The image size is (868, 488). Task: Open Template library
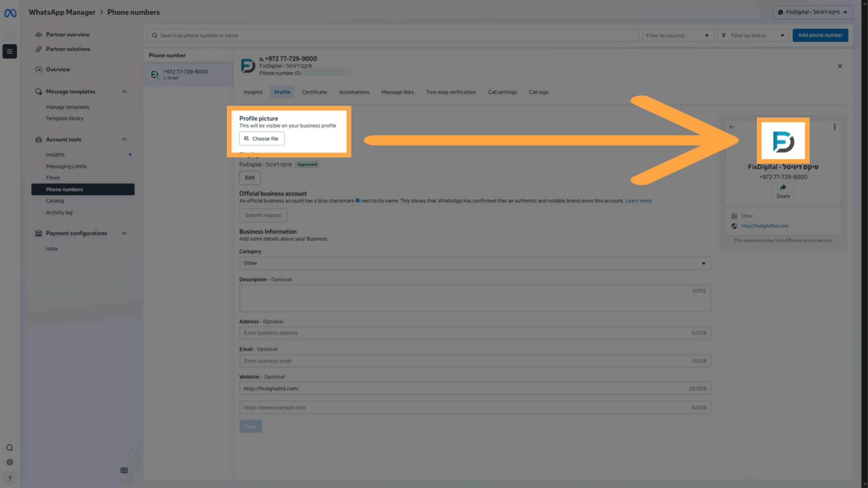tap(65, 118)
